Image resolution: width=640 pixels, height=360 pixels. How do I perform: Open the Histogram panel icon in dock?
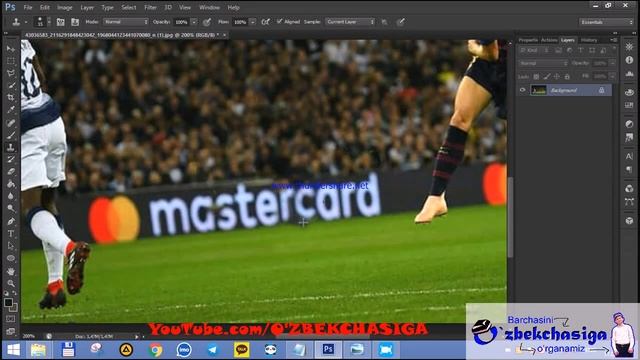tap(629, 74)
